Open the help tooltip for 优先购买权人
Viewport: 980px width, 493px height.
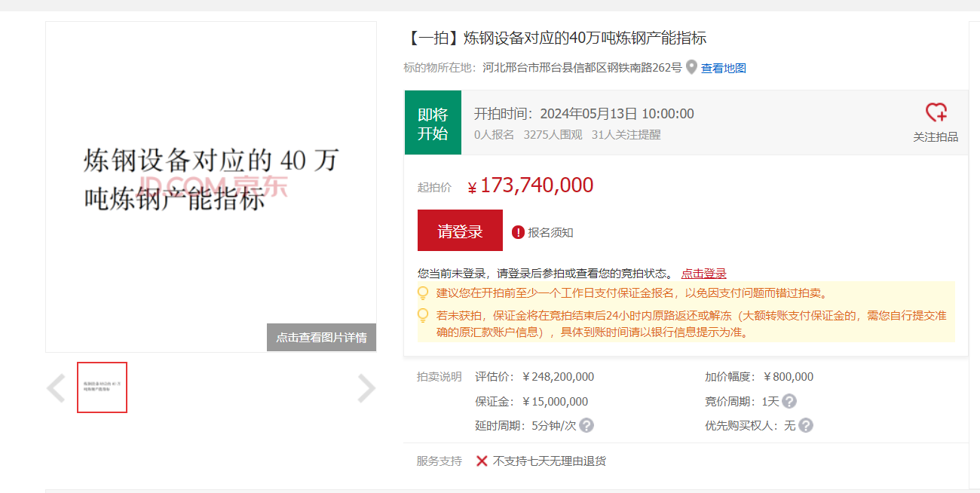[x=805, y=425]
